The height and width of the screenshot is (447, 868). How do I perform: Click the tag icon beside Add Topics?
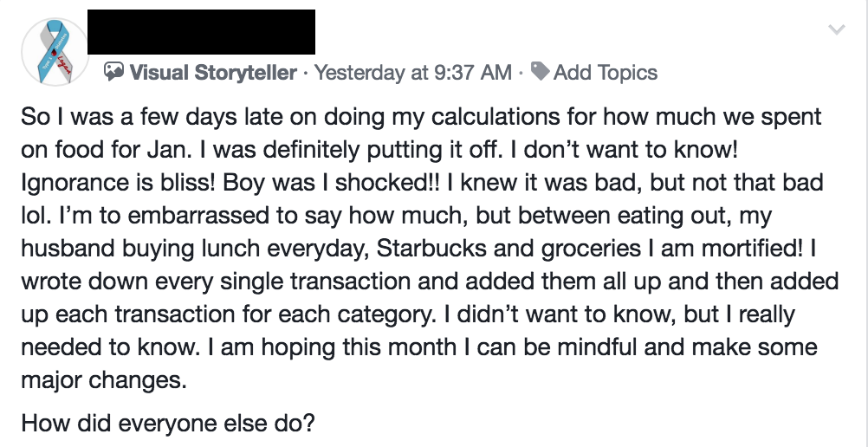click(x=540, y=70)
